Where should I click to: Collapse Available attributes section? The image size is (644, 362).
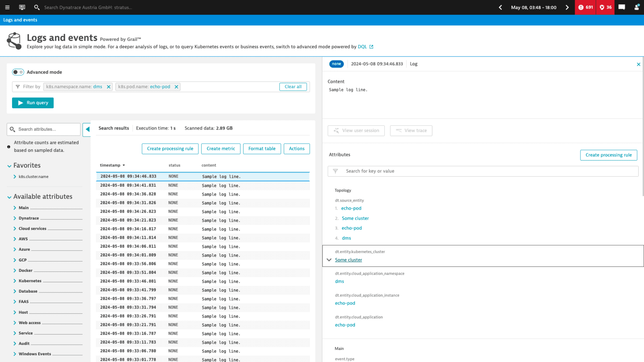(x=9, y=197)
